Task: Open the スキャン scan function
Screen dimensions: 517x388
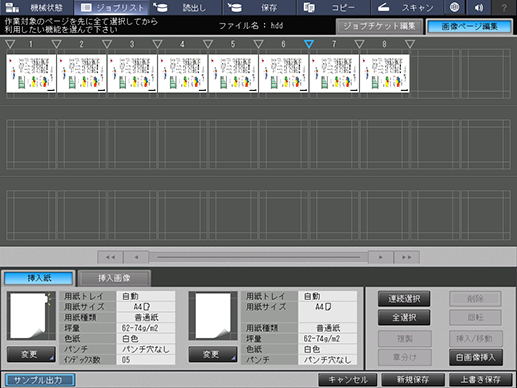Action: (x=407, y=7)
